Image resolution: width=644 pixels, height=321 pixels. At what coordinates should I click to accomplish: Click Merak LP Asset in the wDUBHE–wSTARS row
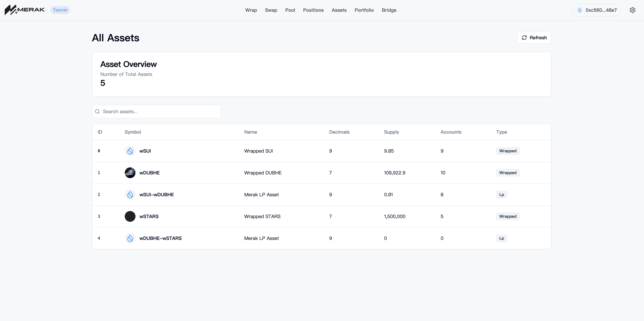click(261, 238)
